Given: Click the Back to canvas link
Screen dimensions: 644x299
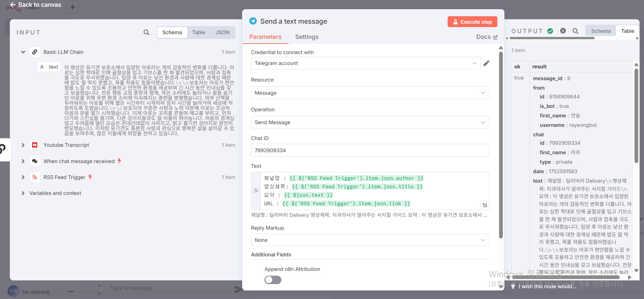Looking at the screenshot, I should click(x=36, y=5).
